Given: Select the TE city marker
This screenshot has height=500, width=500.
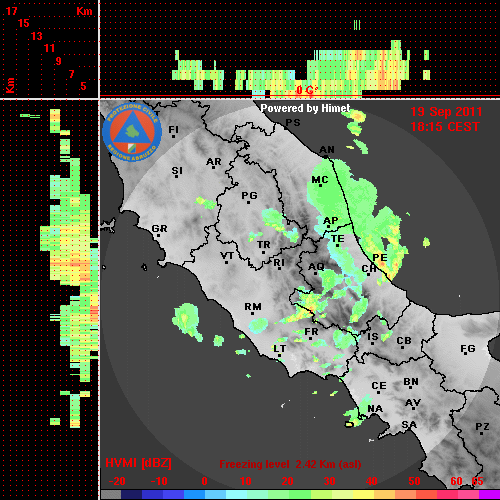Looking at the screenshot, I should 337,245.
